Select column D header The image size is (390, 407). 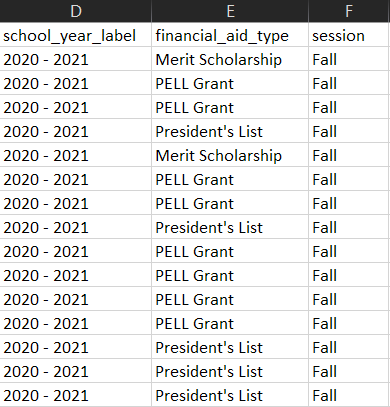pyautogui.click(x=76, y=11)
